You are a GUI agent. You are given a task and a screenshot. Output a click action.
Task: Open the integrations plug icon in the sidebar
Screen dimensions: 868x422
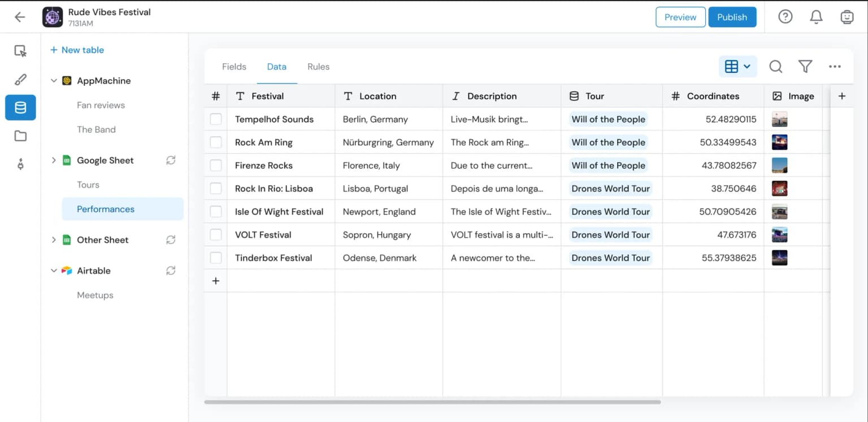click(x=20, y=164)
